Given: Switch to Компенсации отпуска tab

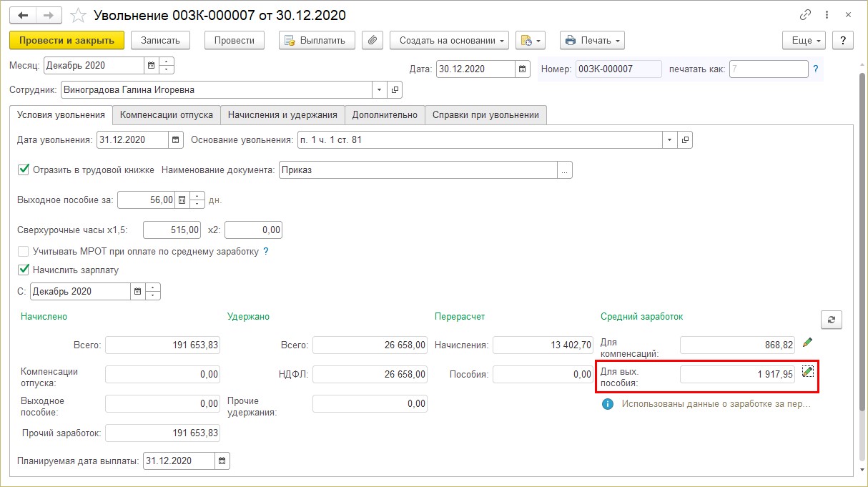Looking at the screenshot, I should [x=167, y=115].
